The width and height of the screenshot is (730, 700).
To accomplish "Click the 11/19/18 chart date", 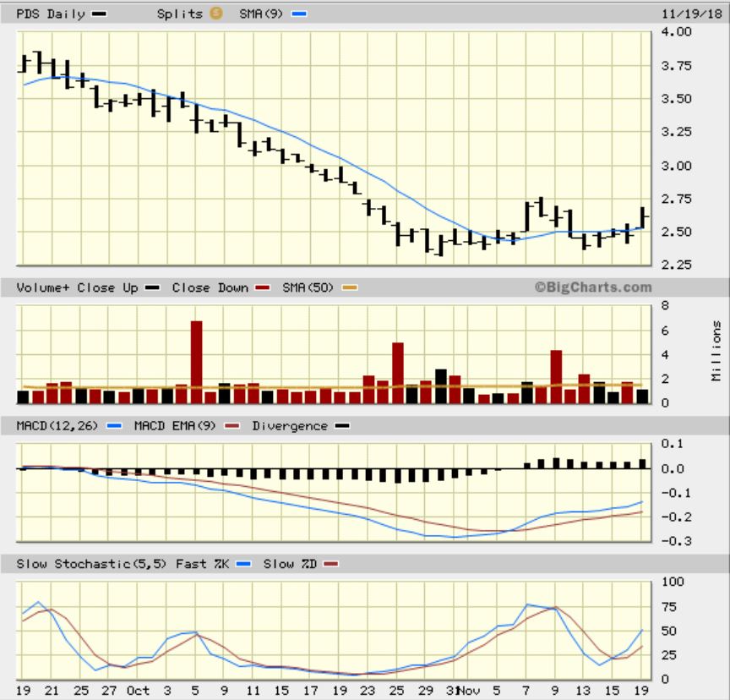I will coord(691,14).
